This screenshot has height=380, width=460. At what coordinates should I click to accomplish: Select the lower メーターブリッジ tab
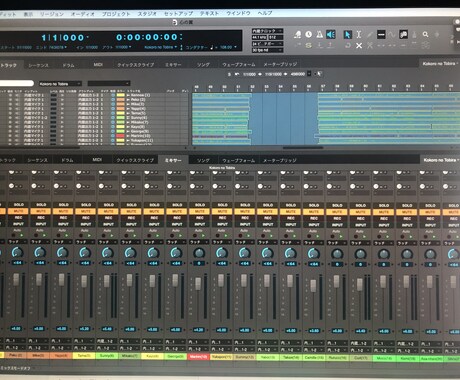(279, 160)
